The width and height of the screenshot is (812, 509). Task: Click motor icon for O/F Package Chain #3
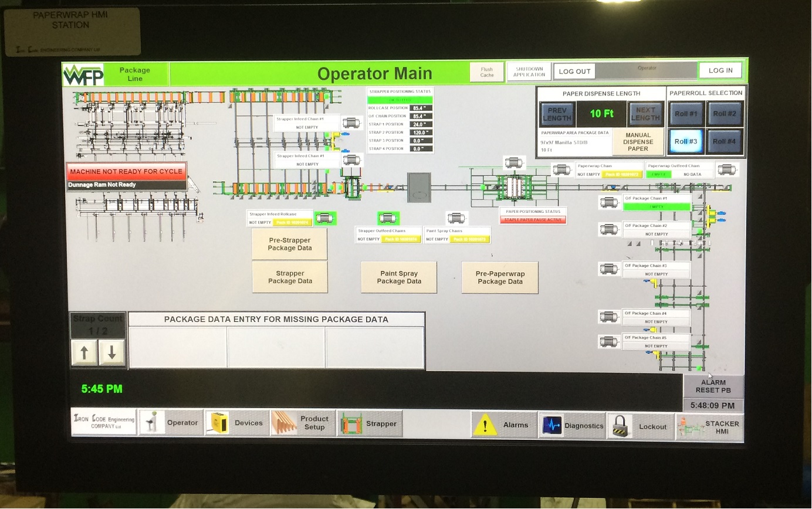pos(609,269)
